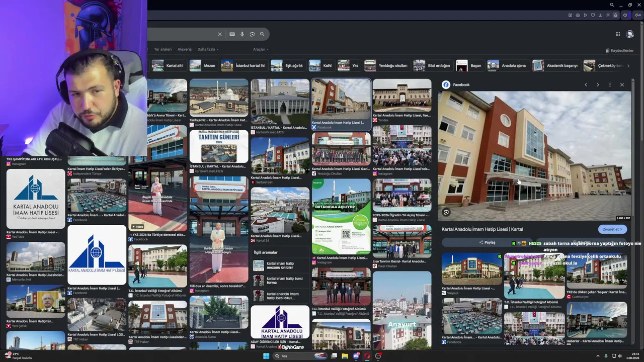Open the large preview image of the school
This screenshot has width=644, height=362.
[x=535, y=156]
